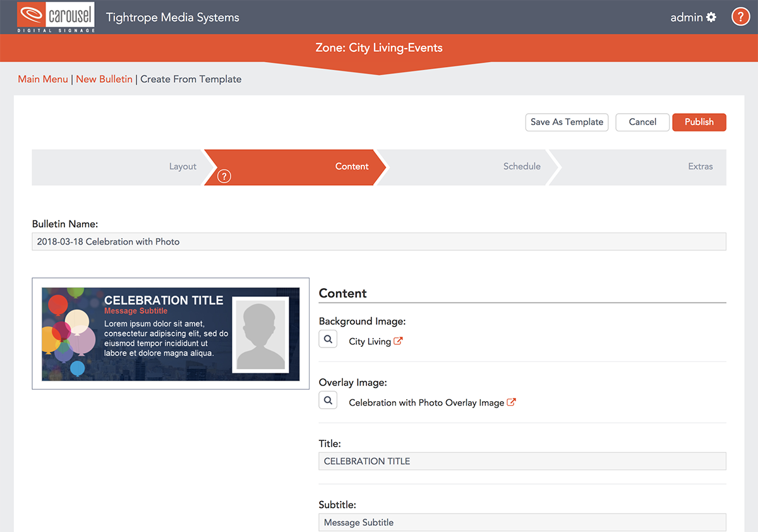Click the help icon on Content step
Image resolution: width=758 pixels, height=532 pixels.
tap(224, 176)
